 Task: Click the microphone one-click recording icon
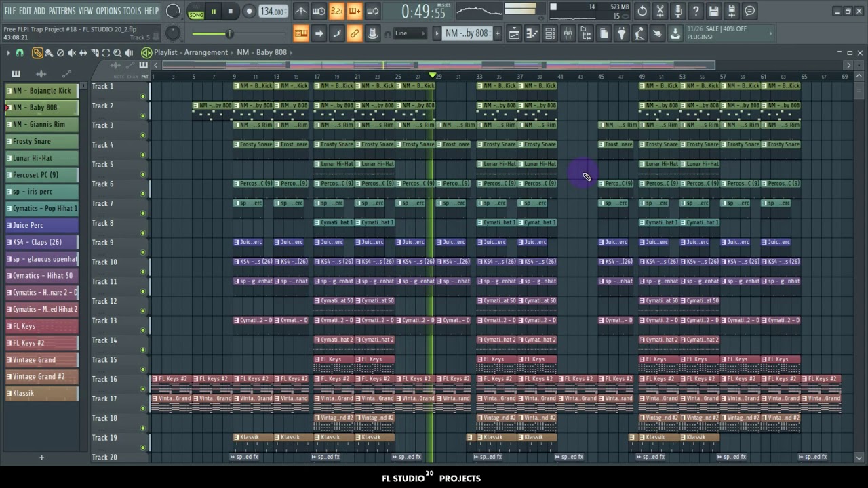pyautogui.click(x=678, y=11)
